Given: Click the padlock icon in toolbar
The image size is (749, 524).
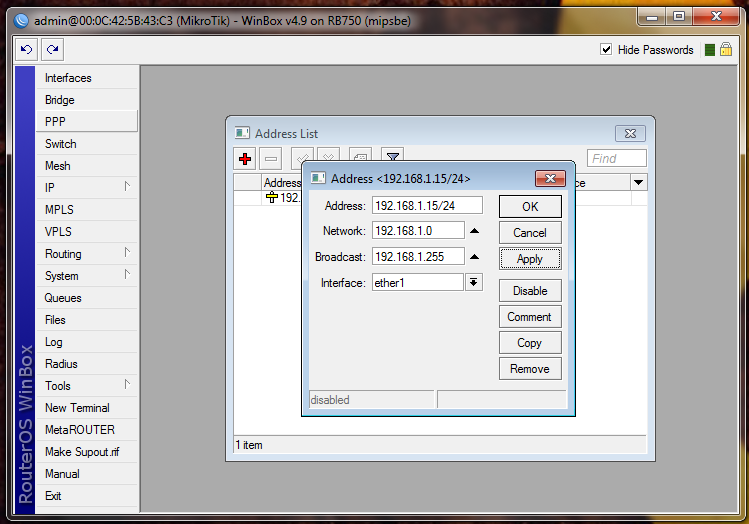Looking at the screenshot, I should point(726,49).
